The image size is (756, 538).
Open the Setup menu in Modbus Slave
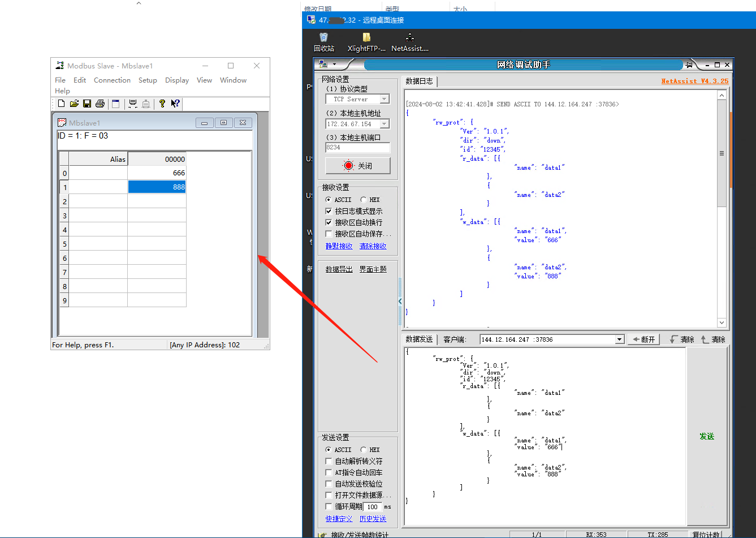(148, 80)
